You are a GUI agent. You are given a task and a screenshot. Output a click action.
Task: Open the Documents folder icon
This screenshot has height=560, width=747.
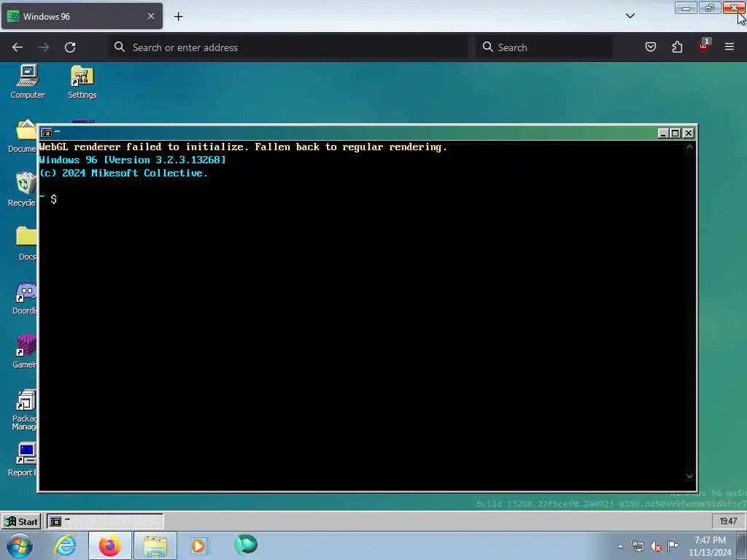23,135
